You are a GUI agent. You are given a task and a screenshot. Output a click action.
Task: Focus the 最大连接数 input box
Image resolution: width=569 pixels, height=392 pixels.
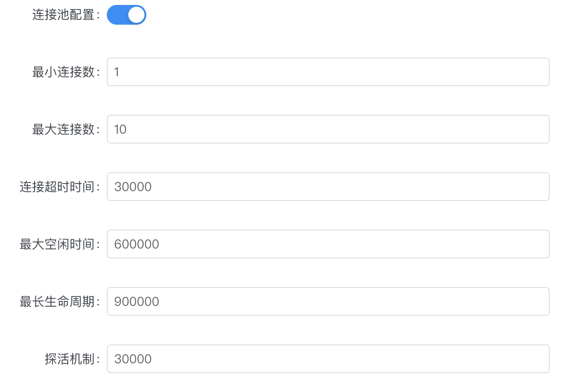pyautogui.click(x=328, y=129)
